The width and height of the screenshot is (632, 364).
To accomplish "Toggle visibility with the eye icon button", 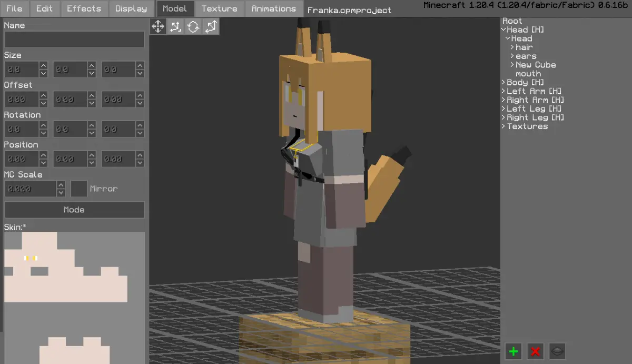I will (558, 351).
